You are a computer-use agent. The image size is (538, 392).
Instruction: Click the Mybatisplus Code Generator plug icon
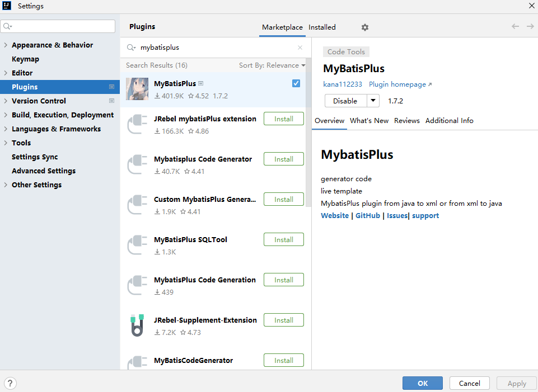(x=137, y=164)
